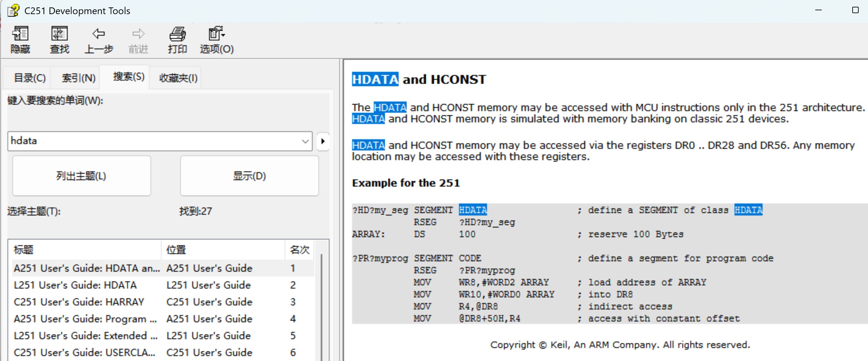Click the 查找 (Locate) toolbar icon
The height and width of the screenshot is (361, 868).
pyautogui.click(x=59, y=40)
